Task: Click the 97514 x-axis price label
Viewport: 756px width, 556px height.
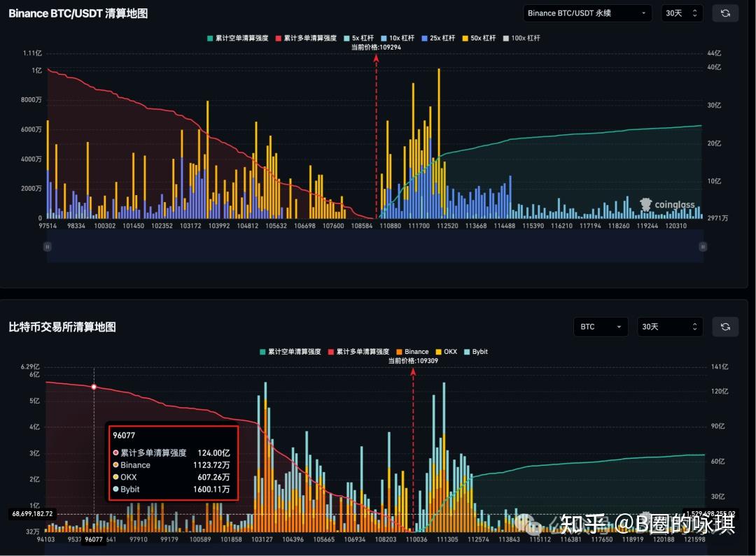Action: 48,226
